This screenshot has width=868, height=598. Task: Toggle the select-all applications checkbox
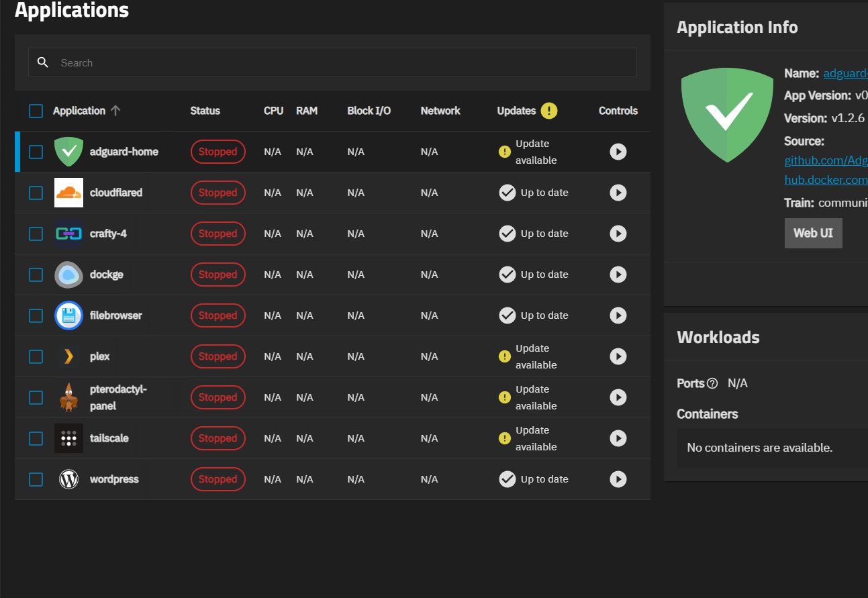(36, 111)
